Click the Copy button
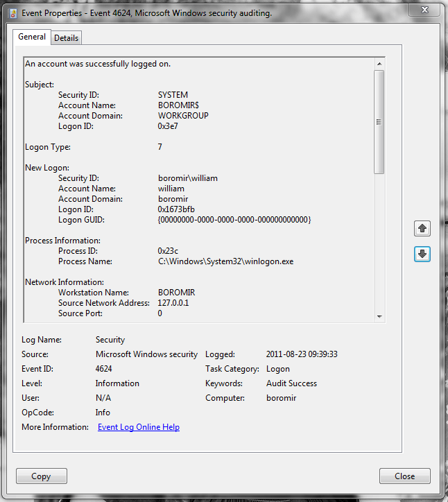Screen dimensions: 448x502 (42, 476)
